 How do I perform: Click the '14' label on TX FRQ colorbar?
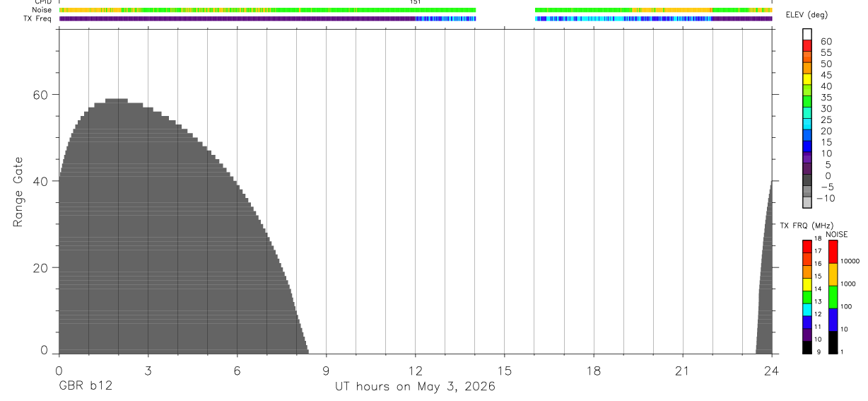click(x=819, y=289)
